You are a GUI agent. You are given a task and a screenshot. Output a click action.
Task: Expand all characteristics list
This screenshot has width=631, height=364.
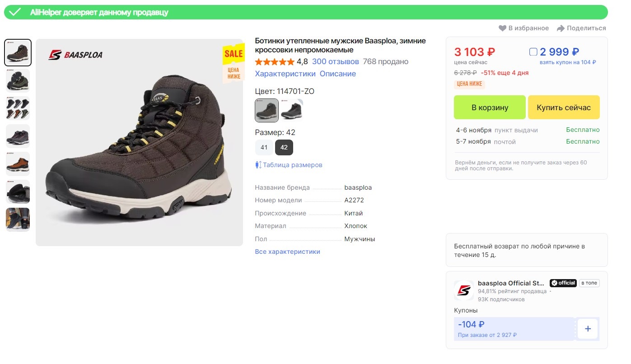tap(287, 252)
